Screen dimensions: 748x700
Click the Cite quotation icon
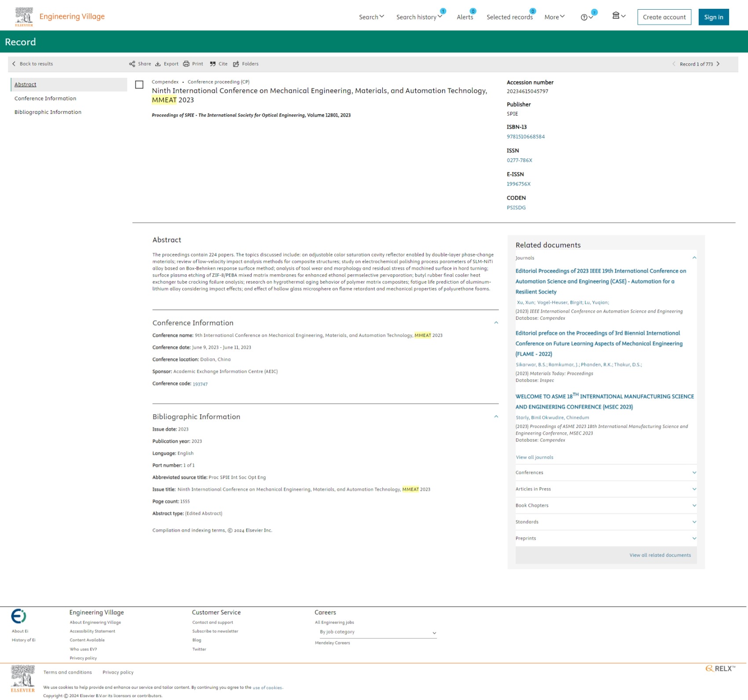click(213, 64)
